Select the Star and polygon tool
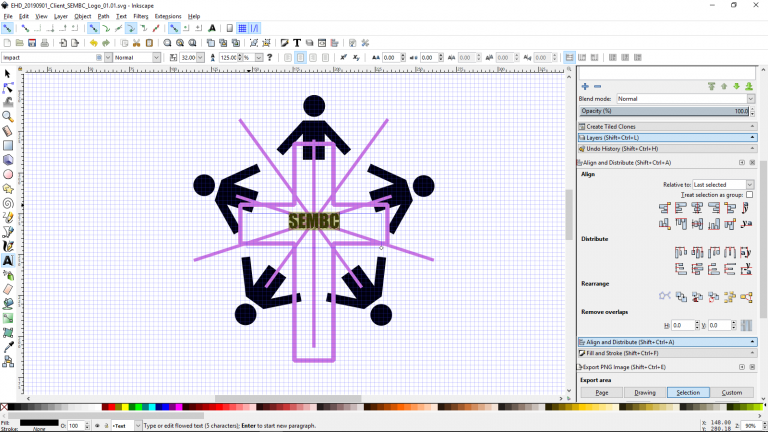Image resolution: width=768 pixels, height=432 pixels. click(x=7, y=189)
